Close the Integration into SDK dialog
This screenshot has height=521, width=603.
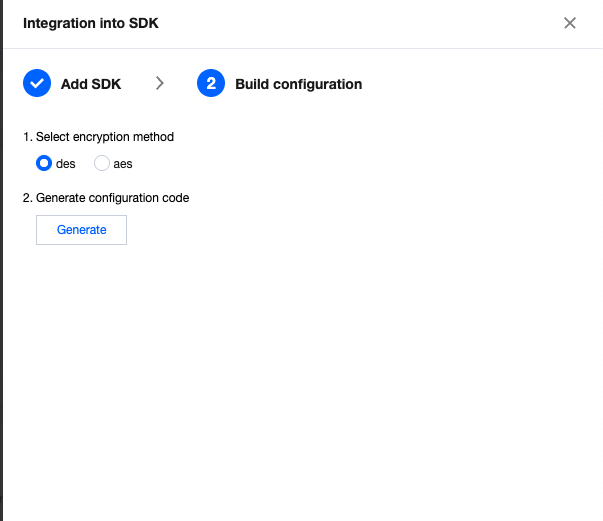tap(570, 23)
